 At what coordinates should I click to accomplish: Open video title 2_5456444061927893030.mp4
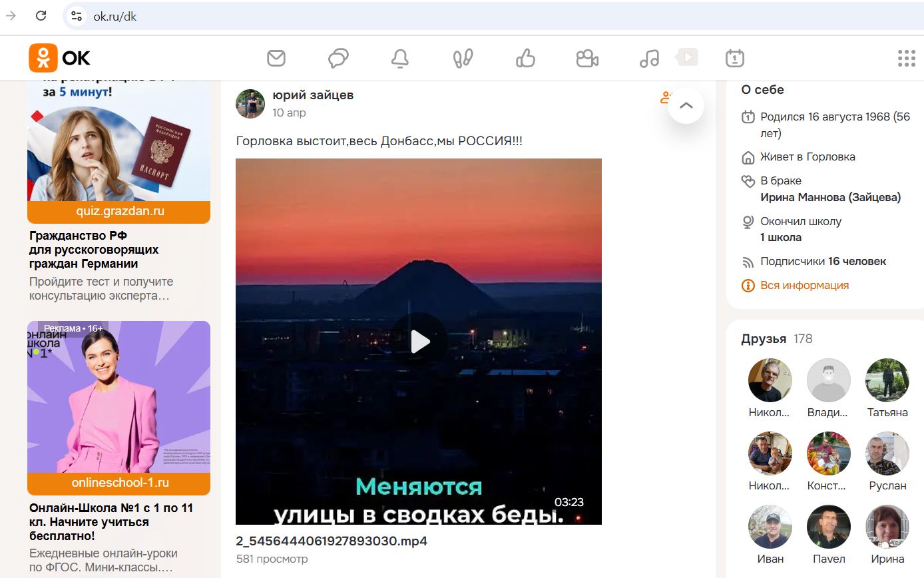click(332, 541)
